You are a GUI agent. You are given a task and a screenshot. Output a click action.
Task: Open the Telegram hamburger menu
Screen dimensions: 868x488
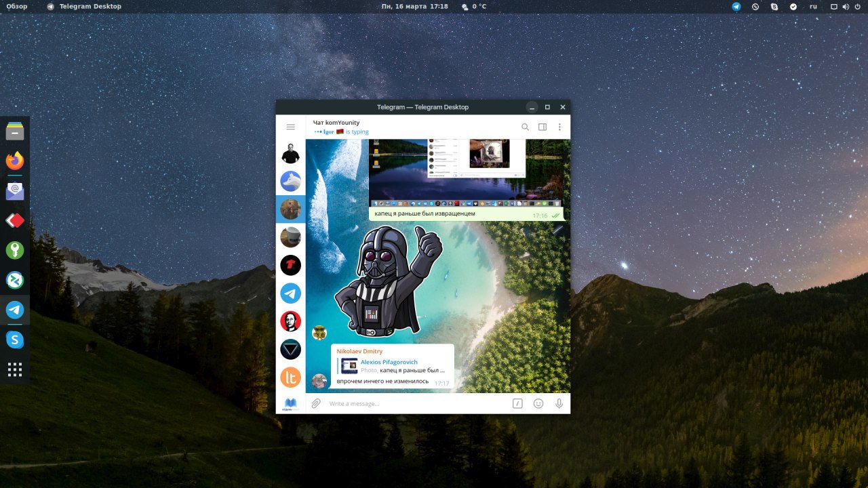(x=291, y=127)
